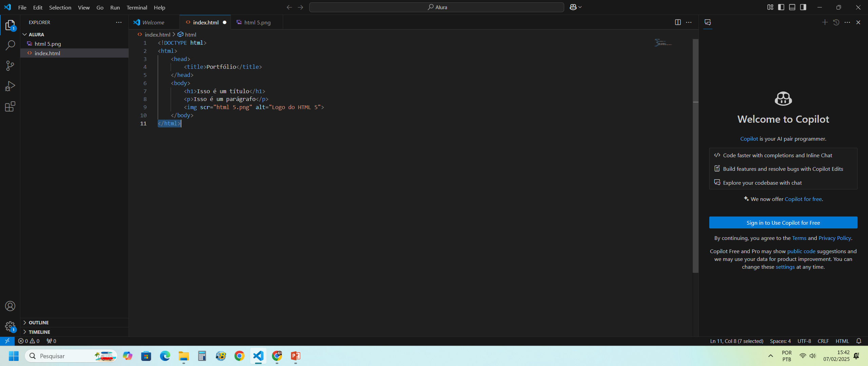Screen dimensions: 868x366
Task: Toggle the bottom Panel visibility
Action: [x=792, y=7]
